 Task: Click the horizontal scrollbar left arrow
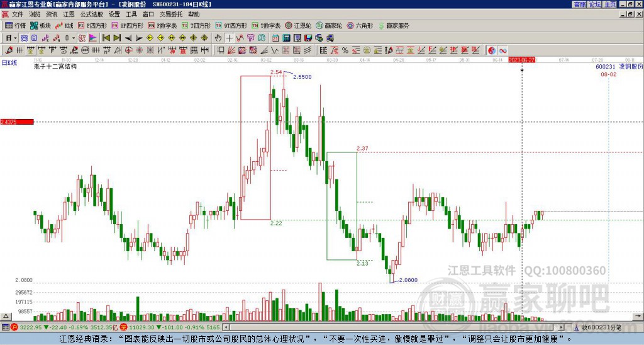tap(226, 327)
